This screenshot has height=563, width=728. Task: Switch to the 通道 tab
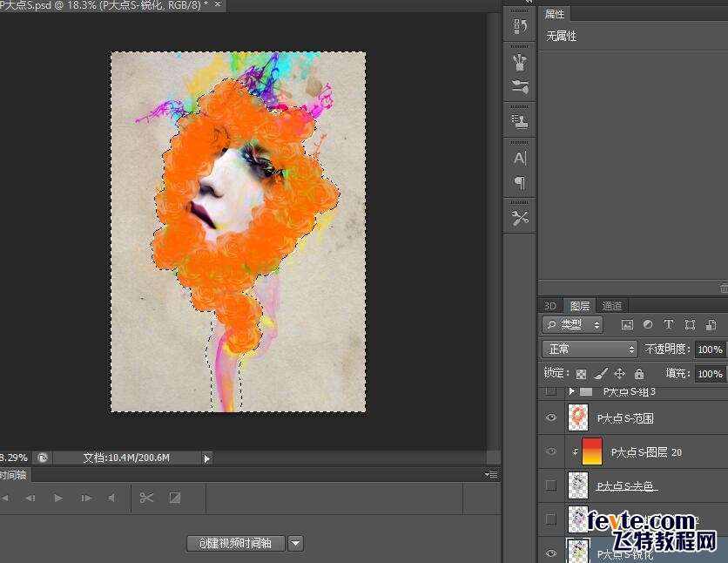point(612,306)
